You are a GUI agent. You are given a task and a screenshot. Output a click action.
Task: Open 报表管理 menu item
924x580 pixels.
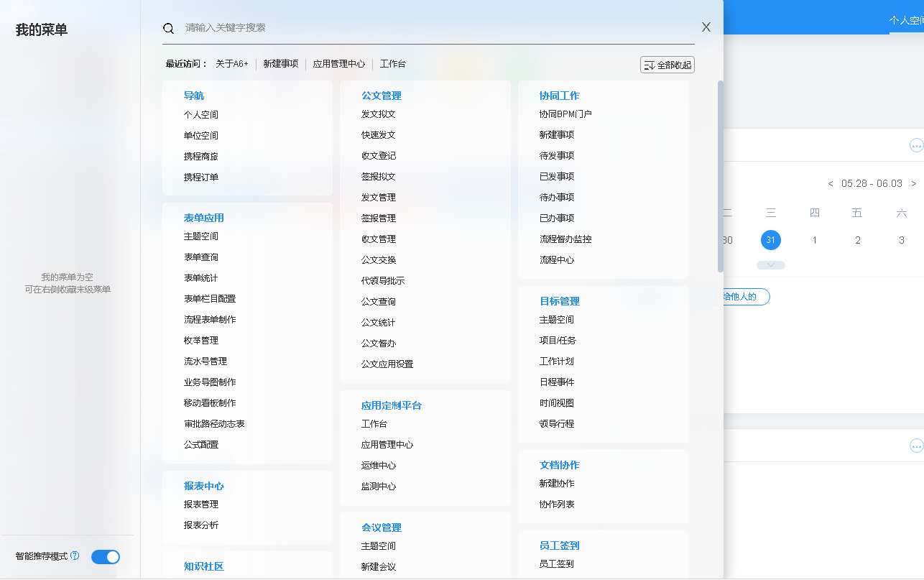(x=201, y=505)
